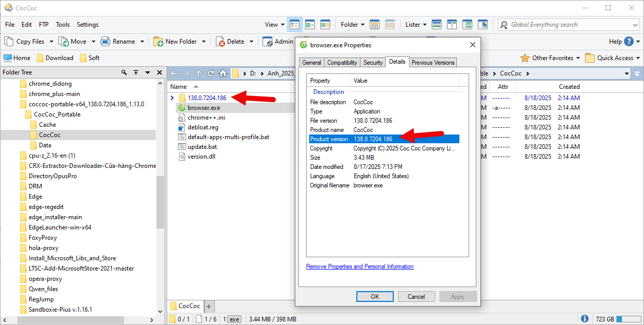Click the grayed dual folder icon
Viewport: 644px width, 325px height.
tap(390, 24)
